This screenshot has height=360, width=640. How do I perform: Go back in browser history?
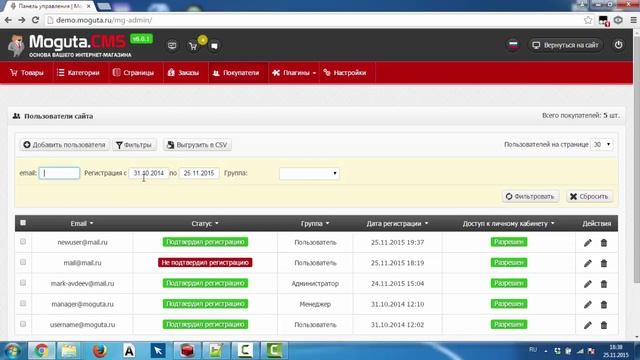pyautogui.click(x=8, y=20)
